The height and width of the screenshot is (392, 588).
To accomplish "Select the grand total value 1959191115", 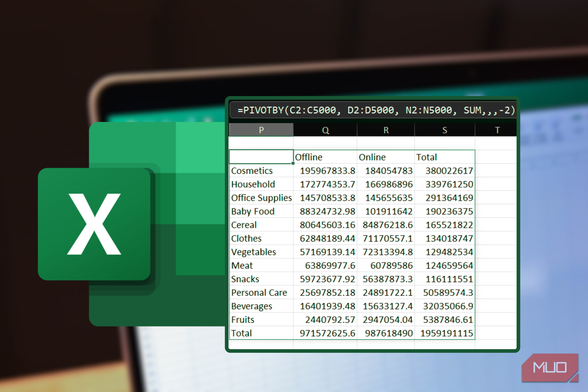I will coord(445,333).
